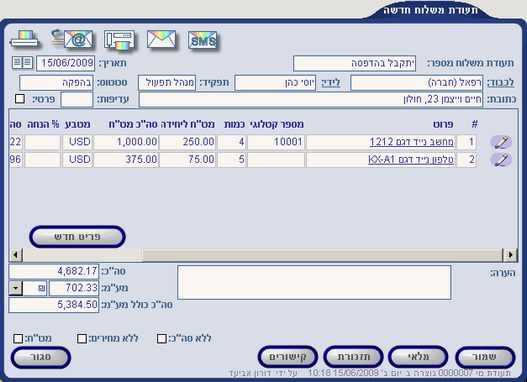
Task: Click the unit price cell 75.00
Action: click(x=187, y=160)
